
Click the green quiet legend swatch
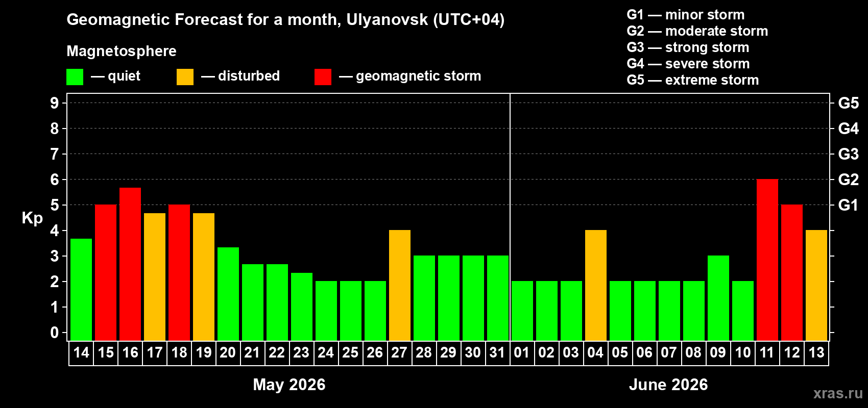coord(75,77)
